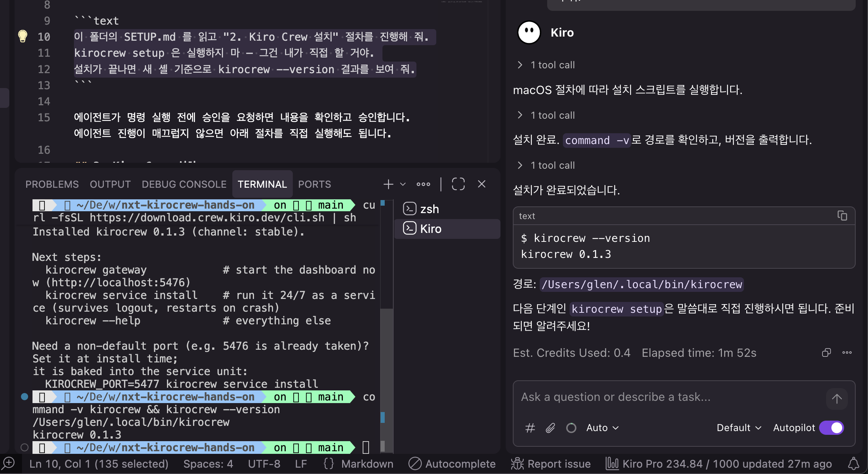Click the 'kirocrew setup' inline code
This screenshot has height=474, width=868.
point(617,309)
